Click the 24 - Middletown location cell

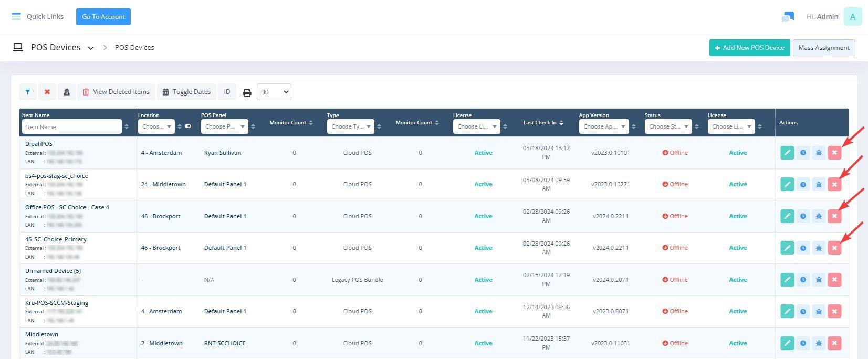click(x=163, y=184)
